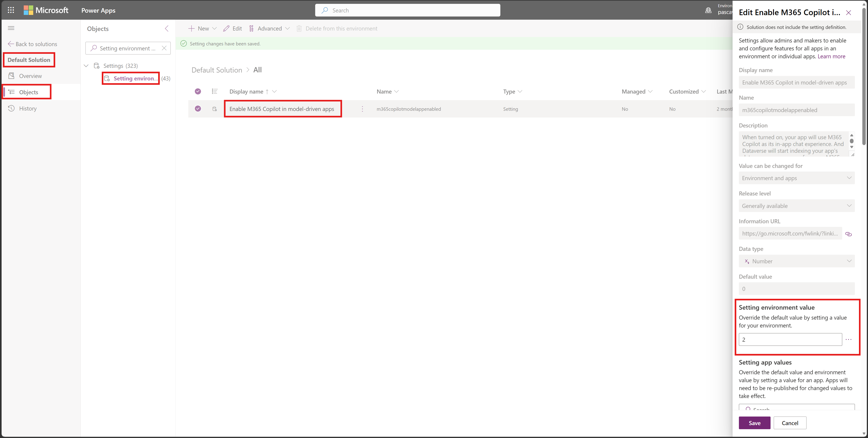Click the m365copilotmodelappenabled name cell
This screenshot has width=868, height=438.
pyautogui.click(x=408, y=109)
